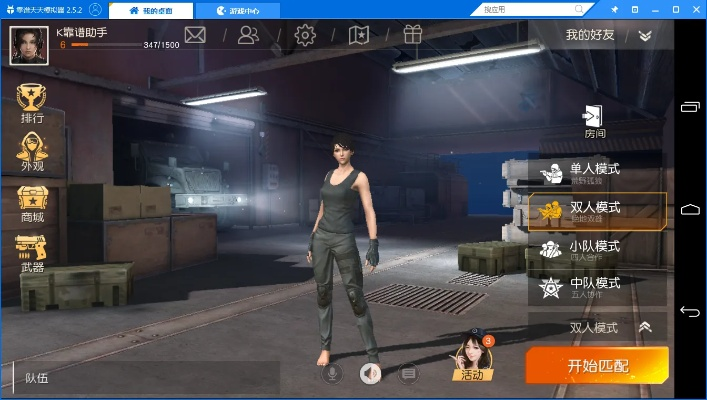Expand the 我的好友 friends list chevron
The width and height of the screenshot is (707, 400).
(x=645, y=35)
